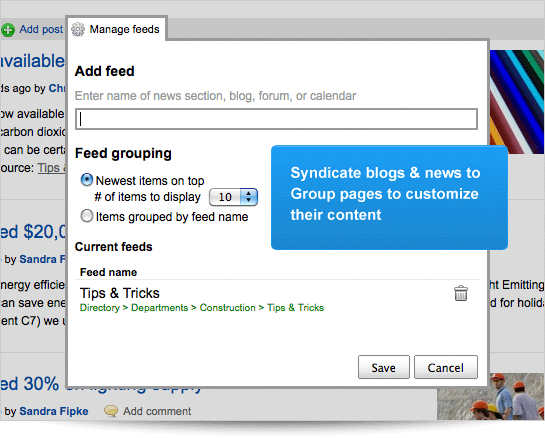The image size is (545, 438).
Task: Click the Add feed name input field
Action: coord(276,119)
